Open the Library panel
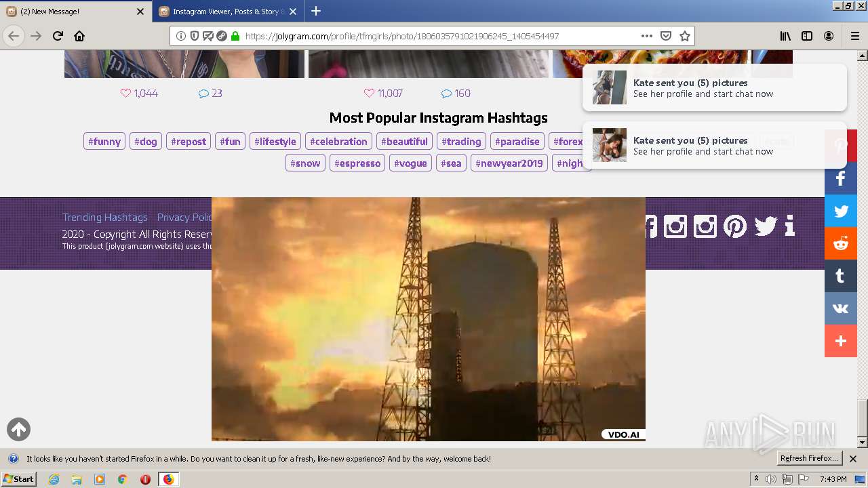Image resolution: width=868 pixels, height=488 pixels. (x=785, y=36)
